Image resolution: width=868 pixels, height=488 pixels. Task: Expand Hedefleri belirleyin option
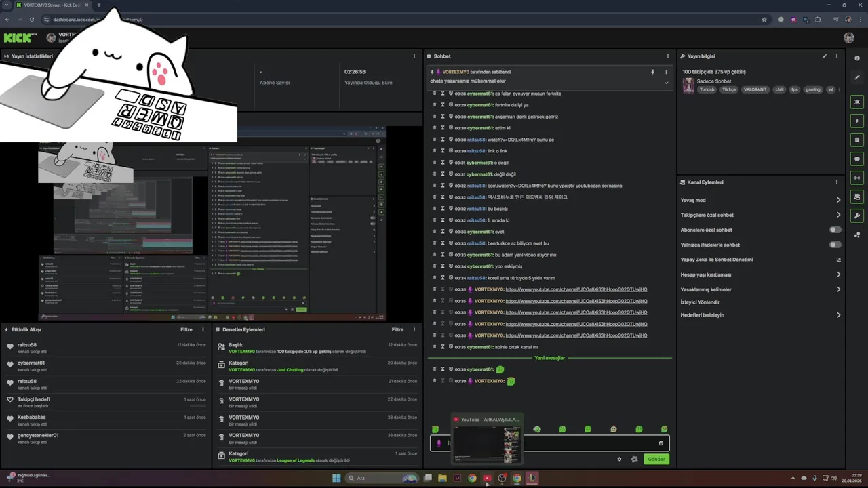(838, 315)
